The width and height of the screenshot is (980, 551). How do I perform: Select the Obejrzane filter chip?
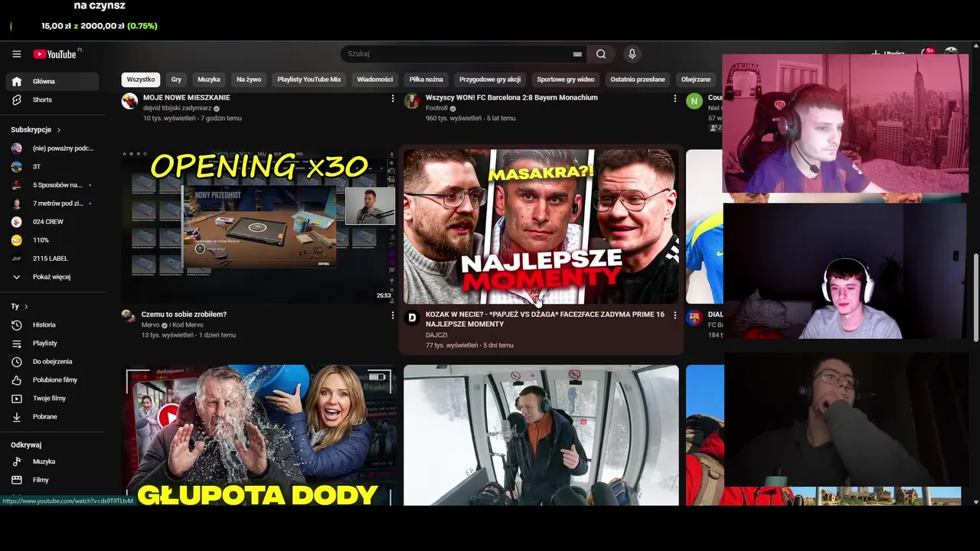(x=696, y=80)
